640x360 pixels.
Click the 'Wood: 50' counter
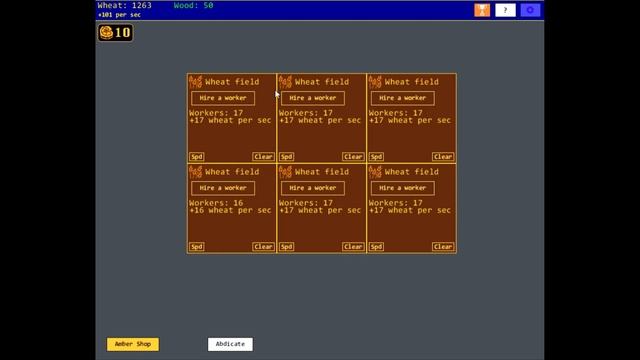coord(193,6)
